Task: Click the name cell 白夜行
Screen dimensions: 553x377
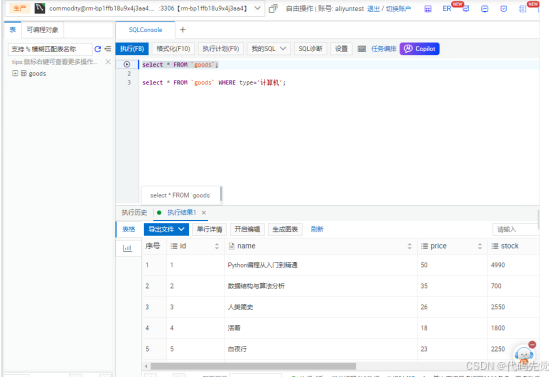Action: coord(237,349)
